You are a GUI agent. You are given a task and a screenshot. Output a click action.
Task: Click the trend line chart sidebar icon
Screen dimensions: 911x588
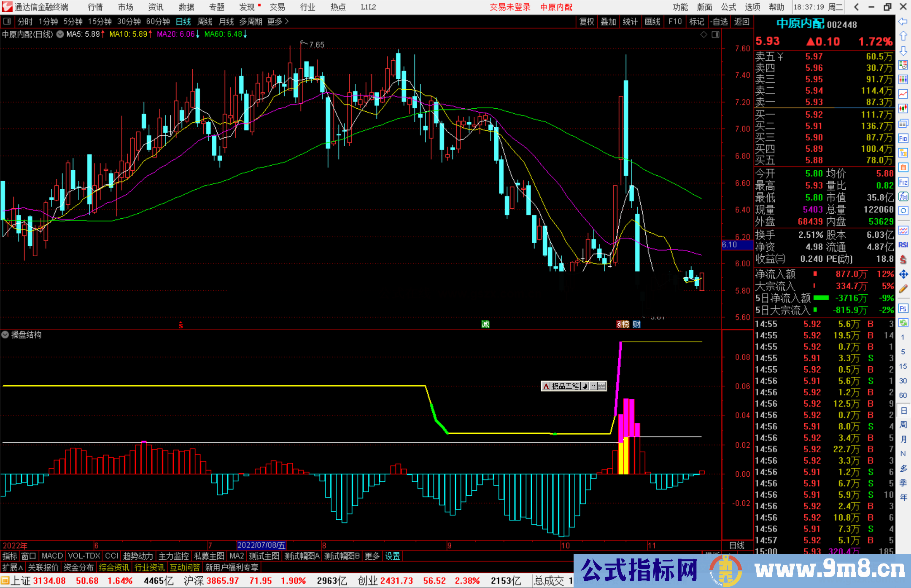click(x=903, y=94)
